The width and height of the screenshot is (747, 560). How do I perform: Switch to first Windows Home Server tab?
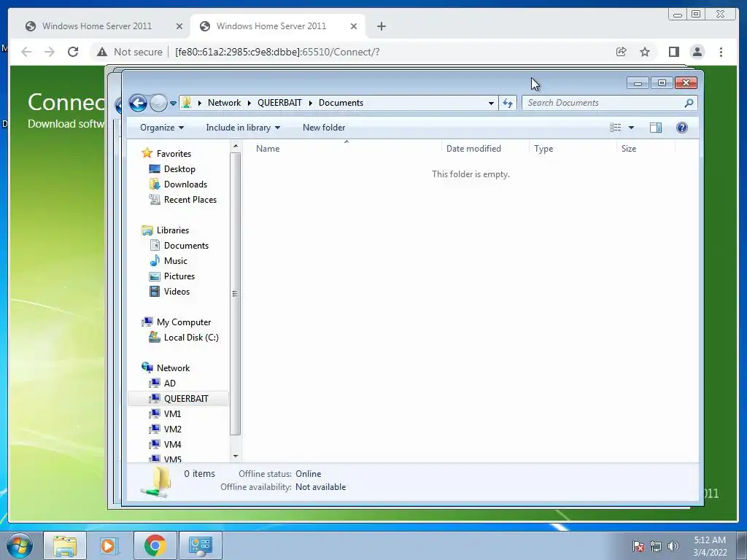click(97, 26)
